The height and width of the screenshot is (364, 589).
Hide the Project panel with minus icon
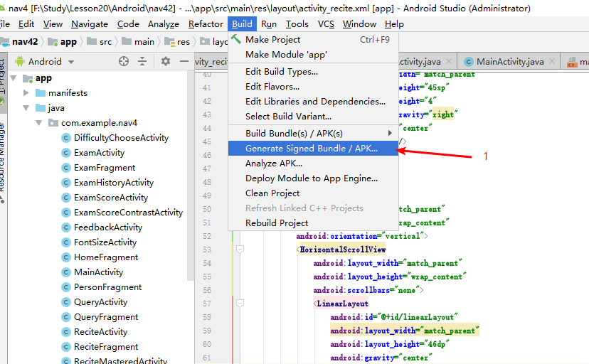(184, 61)
